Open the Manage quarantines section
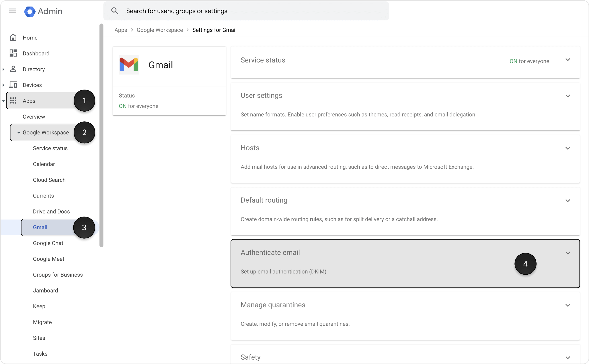Screen dimensions: 589x364 (x=273, y=304)
